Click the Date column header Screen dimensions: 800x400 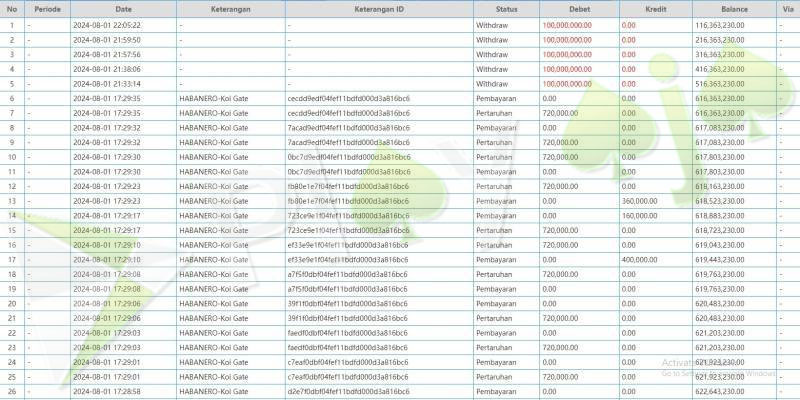click(x=123, y=8)
